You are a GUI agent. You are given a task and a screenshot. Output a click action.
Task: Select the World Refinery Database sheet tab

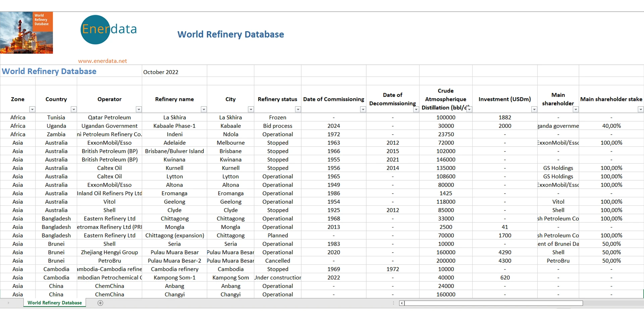click(x=55, y=303)
